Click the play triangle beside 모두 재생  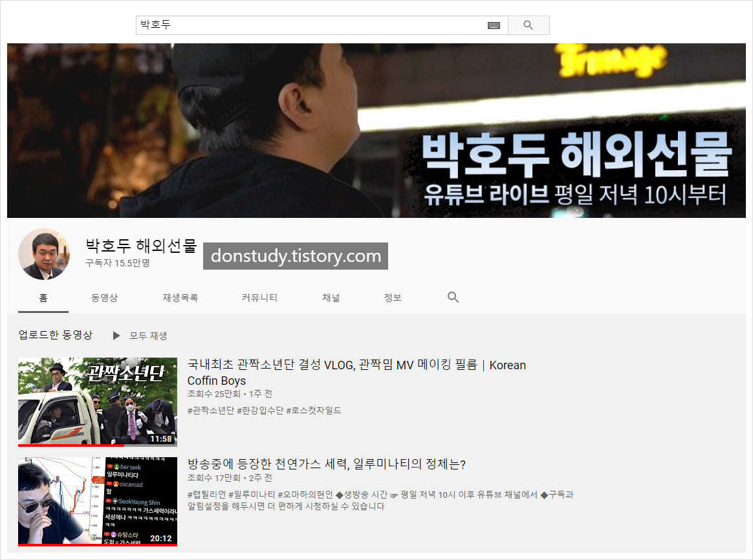[116, 336]
